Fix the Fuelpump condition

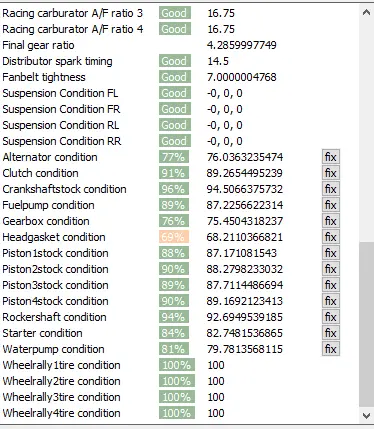(x=331, y=205)
